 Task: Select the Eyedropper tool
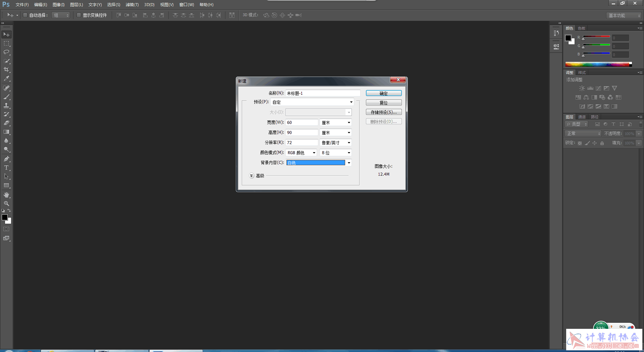pos(6,78)
